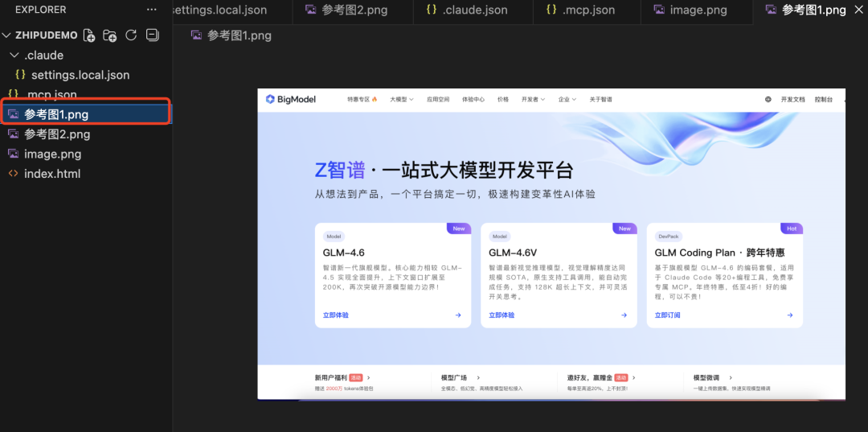Expand the 企业 dropdown in the preview
Image resolution: width=868 pixels, height=432 pixels.
coord(567,100)
